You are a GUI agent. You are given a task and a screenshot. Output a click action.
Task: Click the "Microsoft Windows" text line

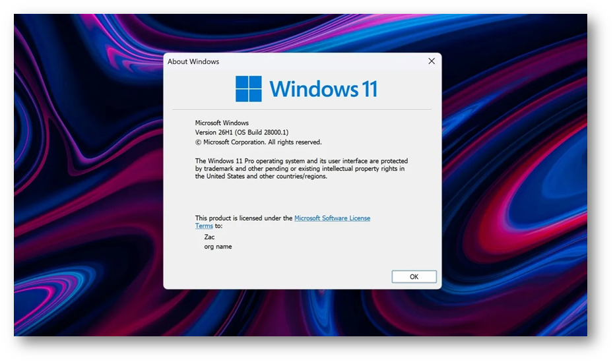pyautogui.click(x=222, y=123)
